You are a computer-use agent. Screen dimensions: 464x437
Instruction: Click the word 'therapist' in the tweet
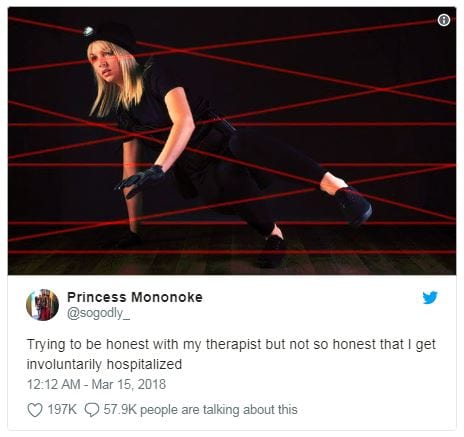233,344
